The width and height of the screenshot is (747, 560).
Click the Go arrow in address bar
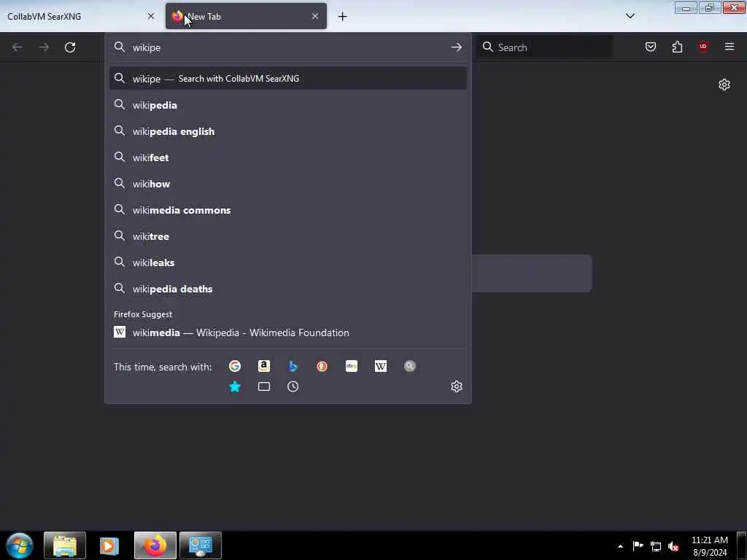457,47
